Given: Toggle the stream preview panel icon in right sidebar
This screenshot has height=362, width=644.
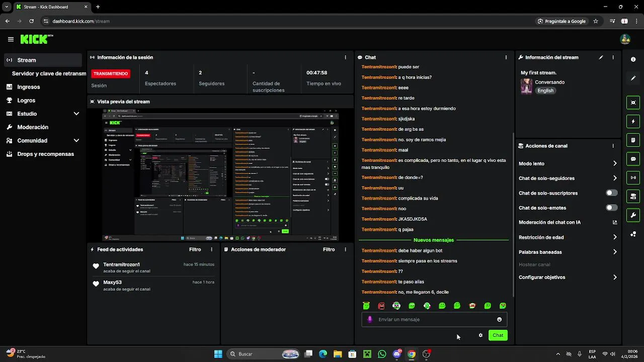Looking at the screenshot, I should tap(633, 103).
